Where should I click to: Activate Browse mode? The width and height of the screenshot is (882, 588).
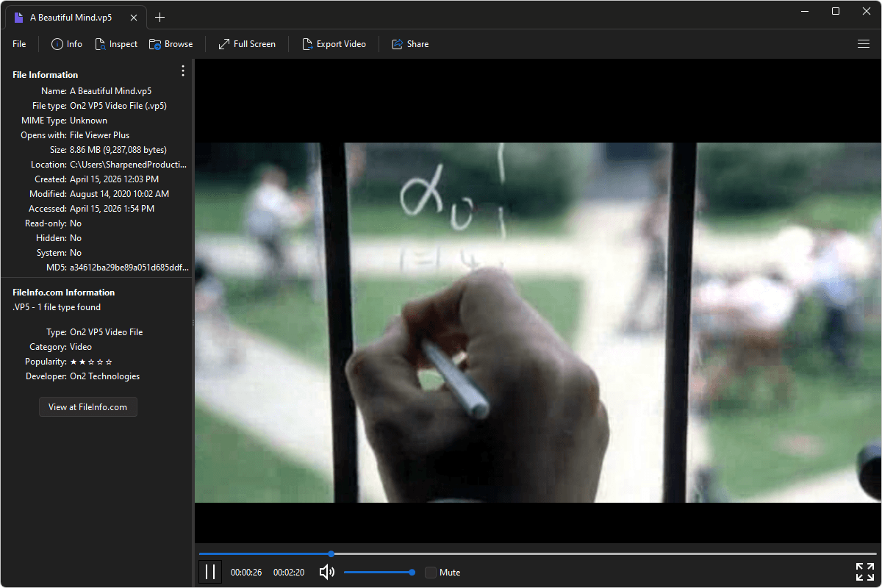click(x=171, y=43)
